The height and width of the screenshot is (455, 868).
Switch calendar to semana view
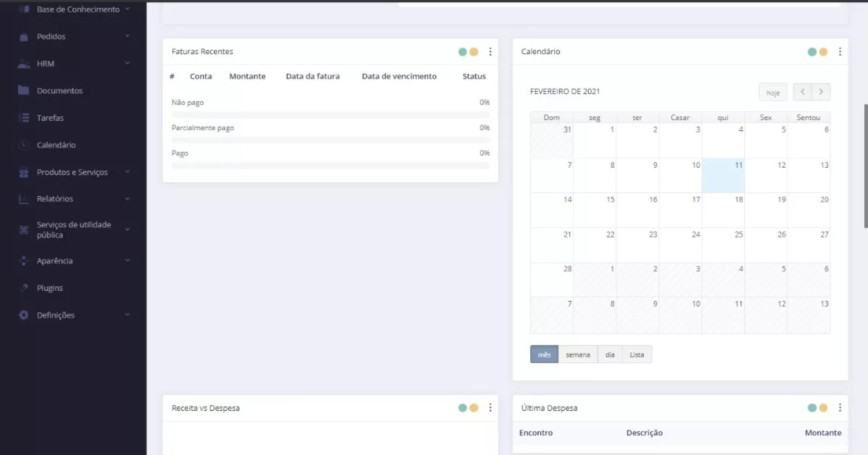click(x=578, y=355)
